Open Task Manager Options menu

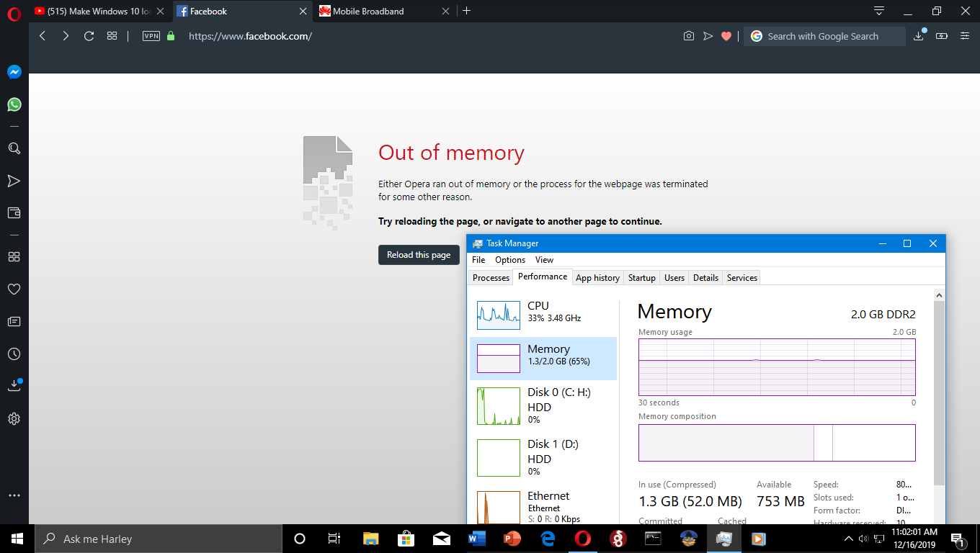pyautogui.click(x=510, y=260)
